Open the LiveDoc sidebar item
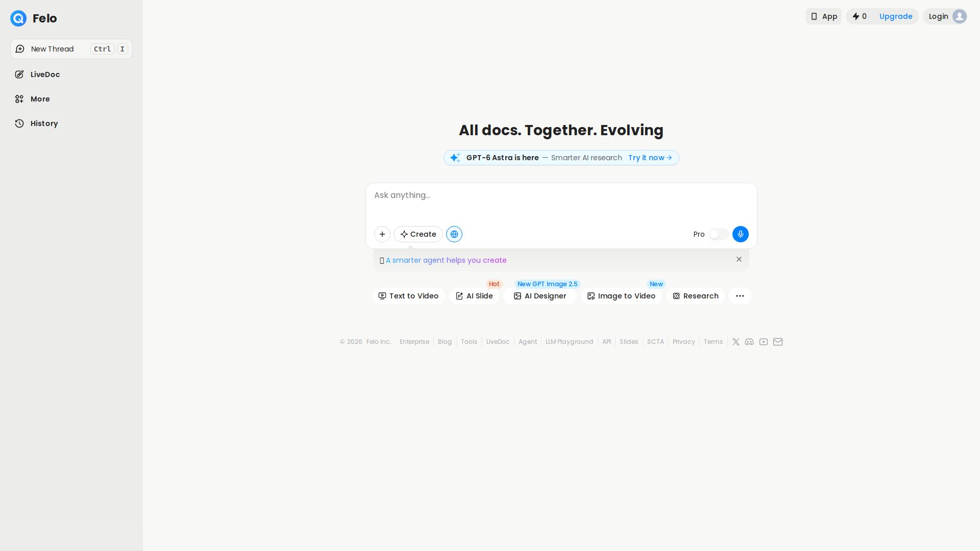This screenshot has height=551, width=980. tap(71, 74)
